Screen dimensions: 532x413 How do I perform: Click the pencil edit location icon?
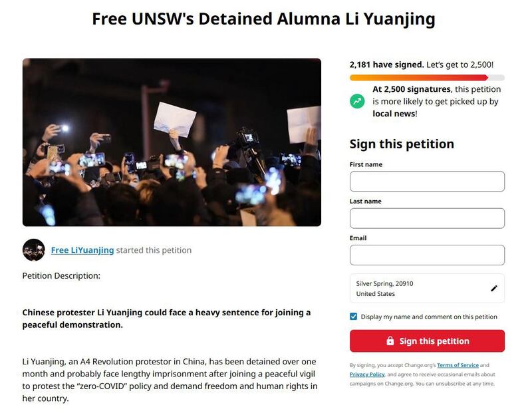493,289
